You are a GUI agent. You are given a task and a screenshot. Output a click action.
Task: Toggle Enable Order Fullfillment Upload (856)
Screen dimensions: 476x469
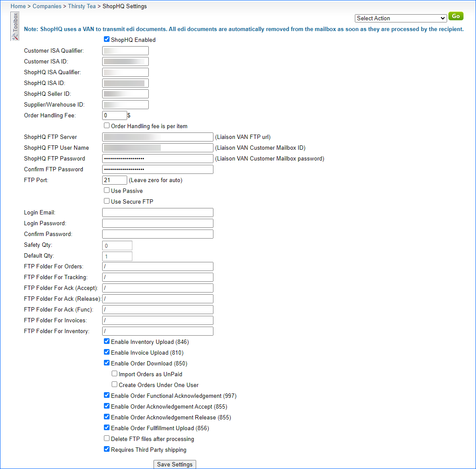[x=107, y=428]
